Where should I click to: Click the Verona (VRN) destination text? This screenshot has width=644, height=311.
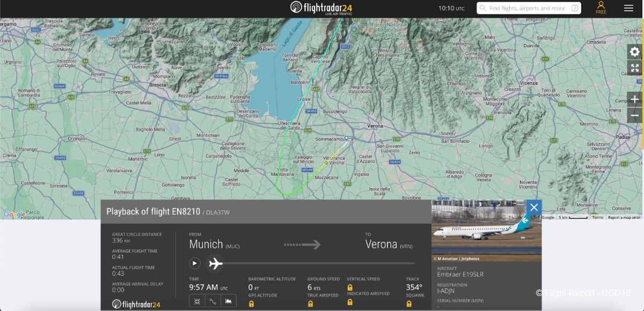pos(390,245)
